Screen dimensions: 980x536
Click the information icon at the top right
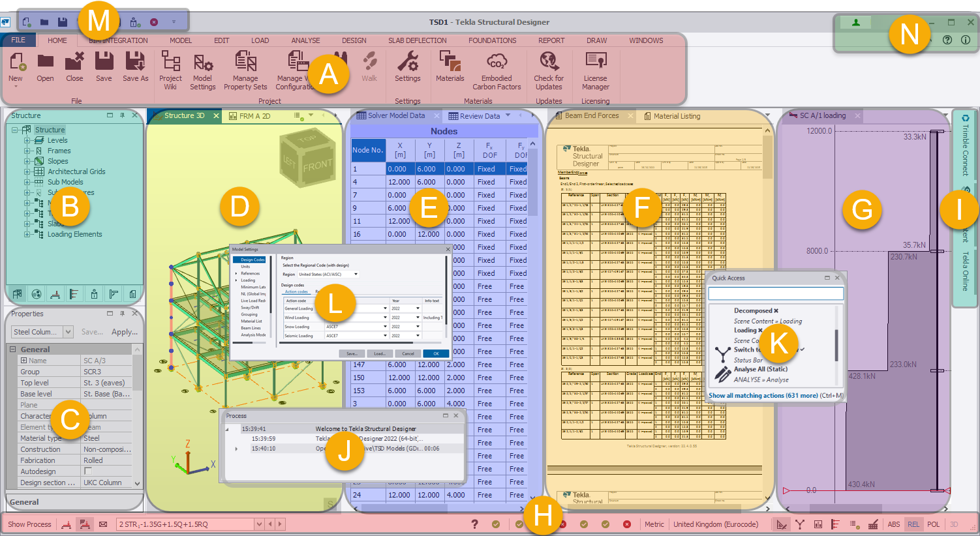pyautogui.click(x=966, y=40)
